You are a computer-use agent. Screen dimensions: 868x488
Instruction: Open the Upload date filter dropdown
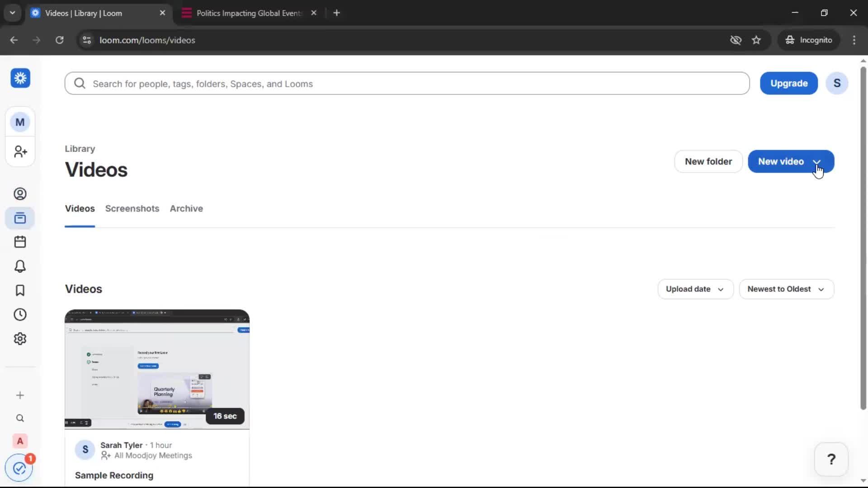695,289
